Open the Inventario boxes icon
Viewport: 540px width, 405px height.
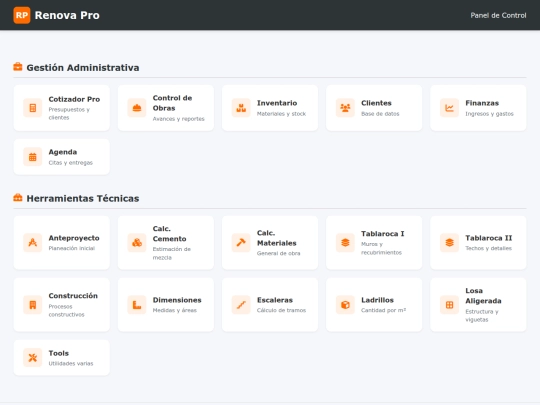coord(241,108)
